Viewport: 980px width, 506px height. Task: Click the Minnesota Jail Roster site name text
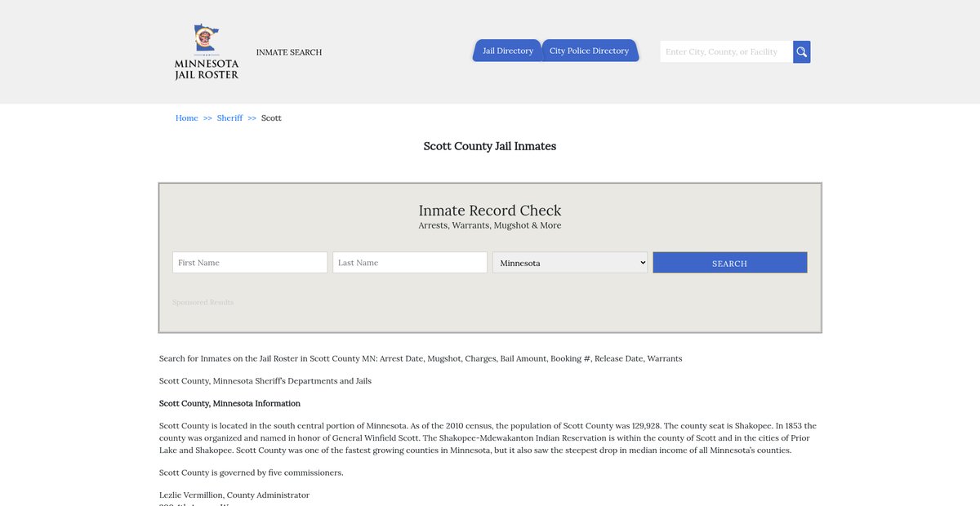tap(207, 69)
